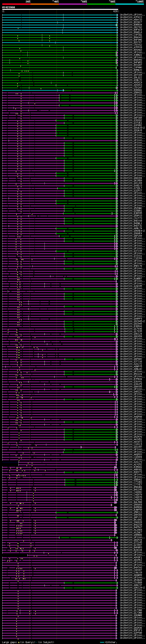Select the UniRef100_B8A043 label

pos(131,37)
